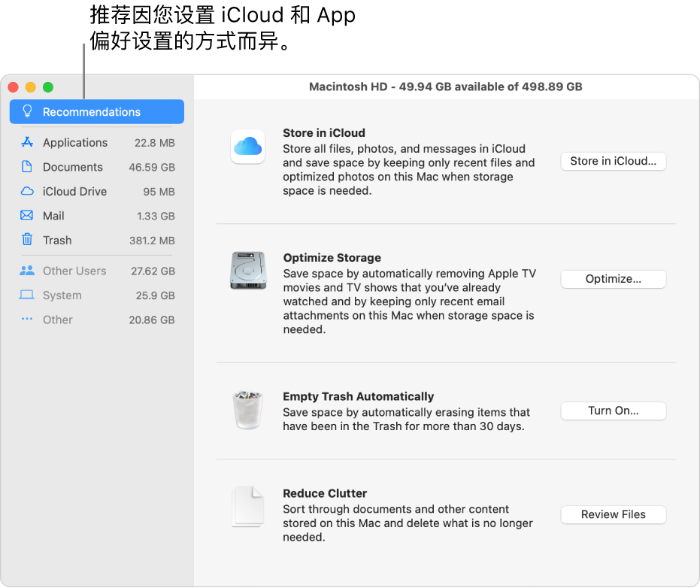Click the Optimize… button
Viewport: 700px width, 588px height.
click(613, 279)
